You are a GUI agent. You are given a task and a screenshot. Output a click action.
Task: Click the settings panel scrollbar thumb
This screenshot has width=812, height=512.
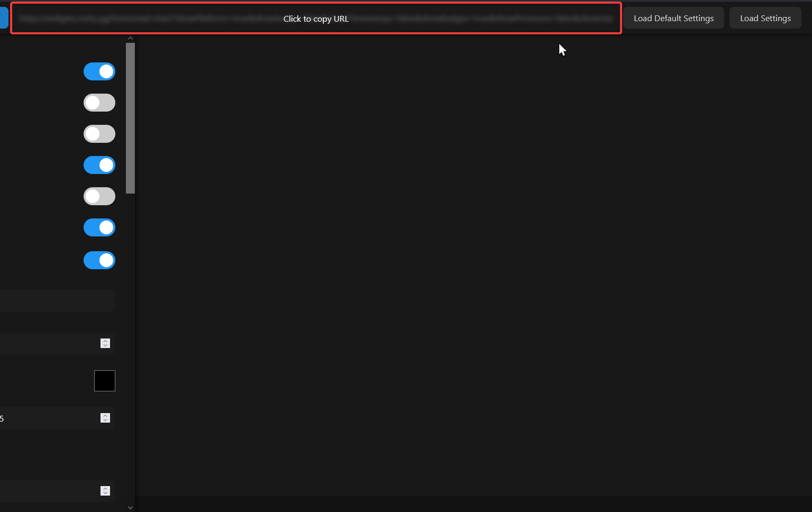click(130, 117)
